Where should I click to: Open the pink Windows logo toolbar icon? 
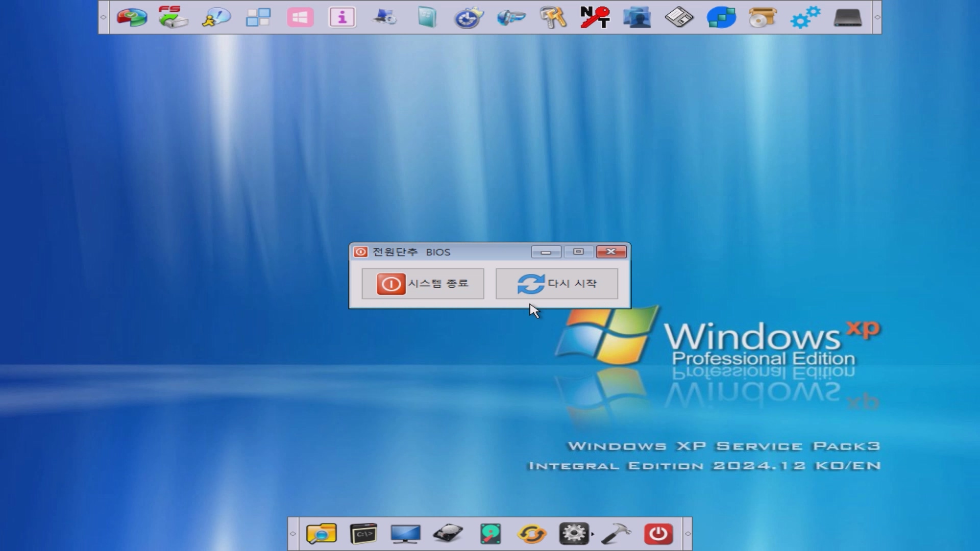300,17
